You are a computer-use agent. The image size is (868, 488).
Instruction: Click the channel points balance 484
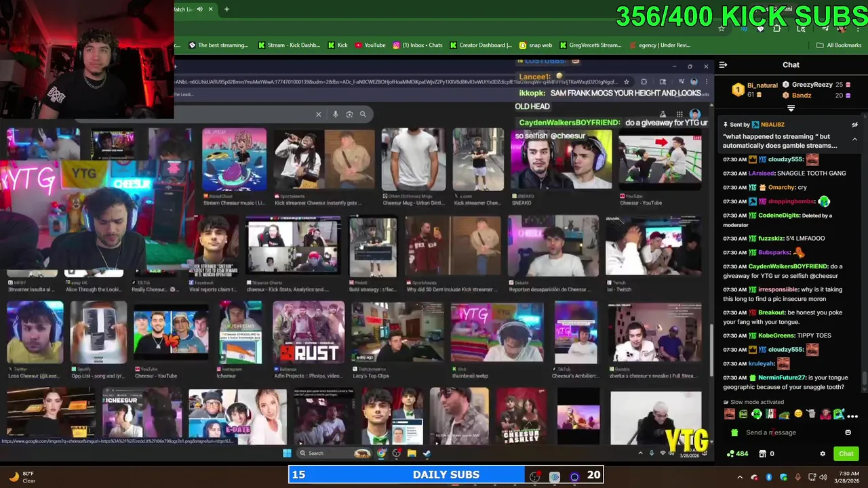[738, 453]
